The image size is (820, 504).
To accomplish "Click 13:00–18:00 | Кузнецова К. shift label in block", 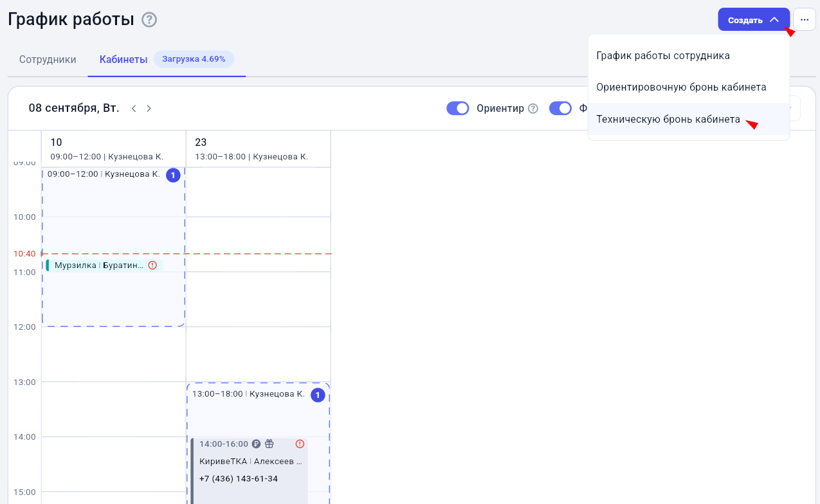I will click(x=248, y=394).
